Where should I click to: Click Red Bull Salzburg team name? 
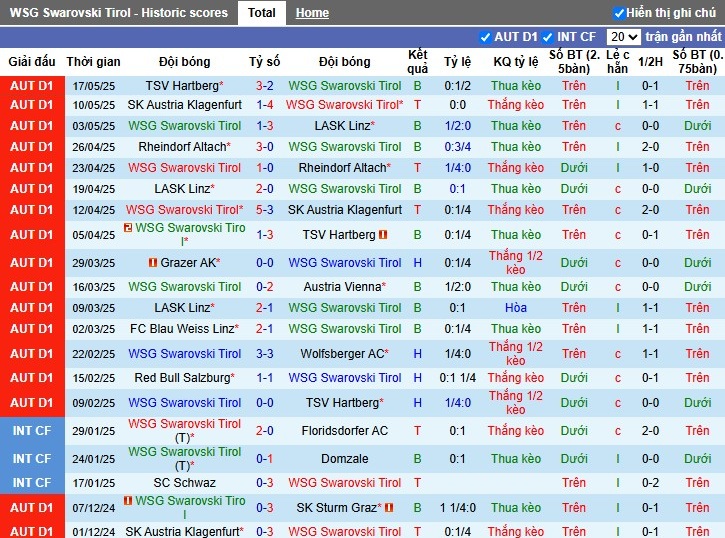(182, 378)
